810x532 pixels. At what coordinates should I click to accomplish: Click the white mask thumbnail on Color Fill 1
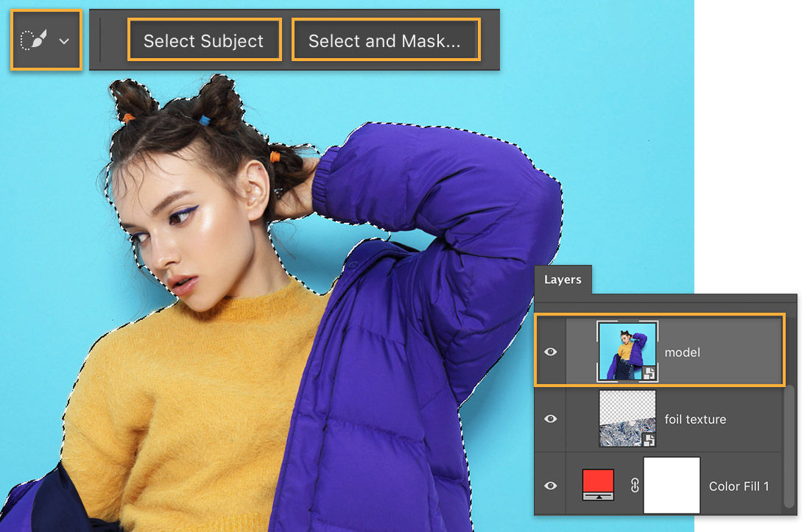coord(672,486)
